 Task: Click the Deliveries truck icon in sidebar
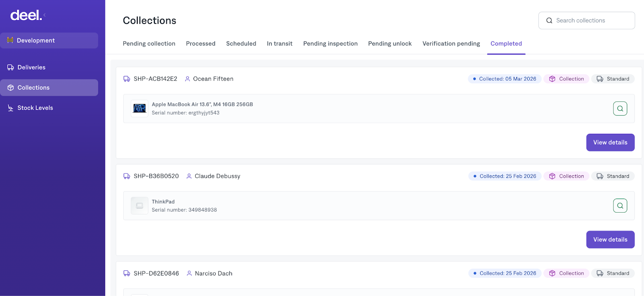(10, 67)
